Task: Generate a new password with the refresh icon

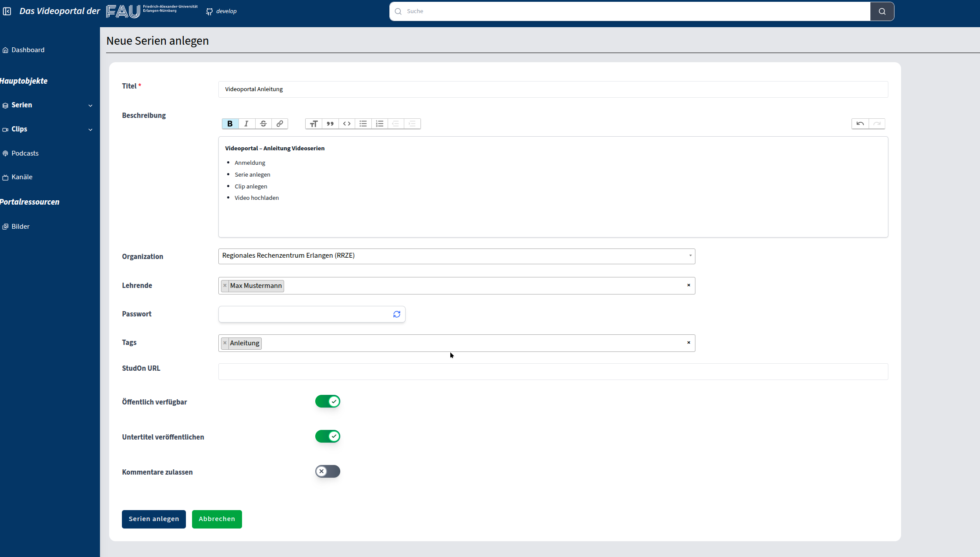Action: [397, 314]
